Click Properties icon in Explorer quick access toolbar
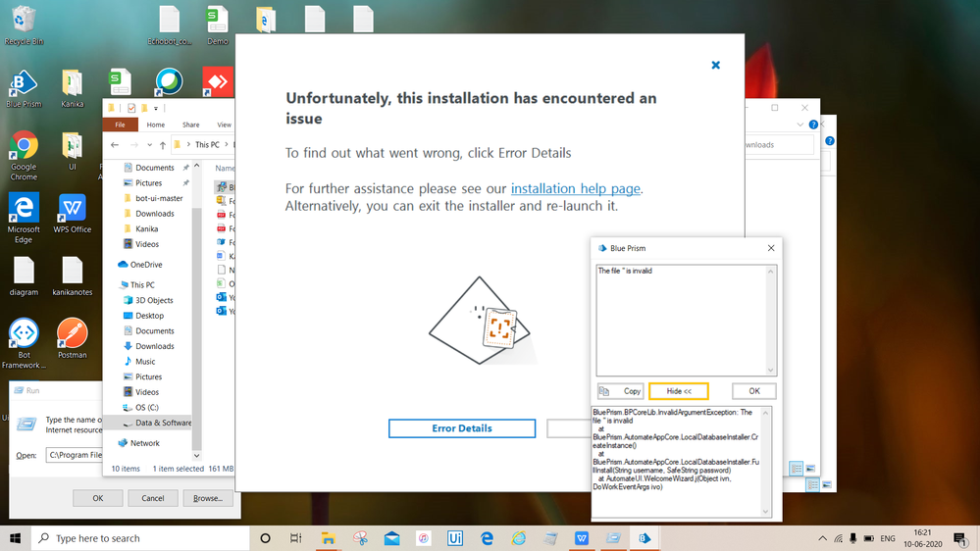This screenshot has width=980, height=551. pos(131,108)
